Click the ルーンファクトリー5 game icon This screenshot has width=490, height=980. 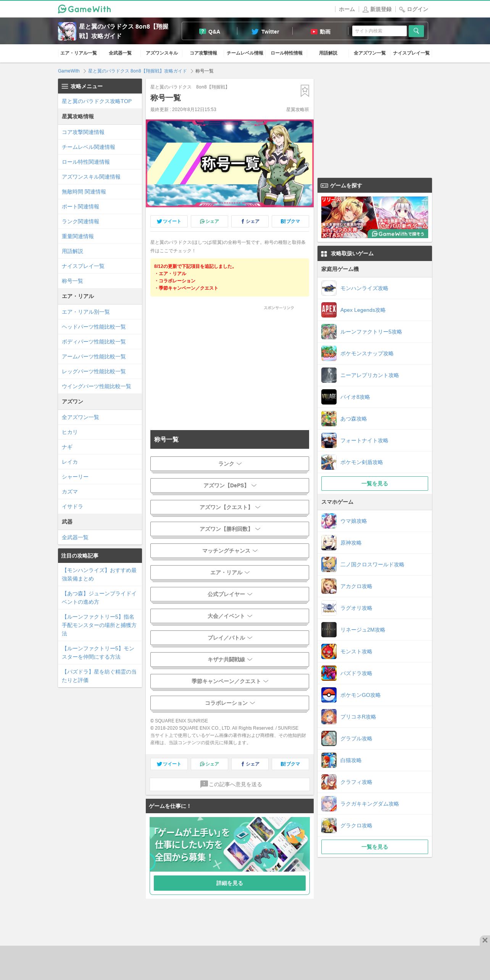point(329,332)
